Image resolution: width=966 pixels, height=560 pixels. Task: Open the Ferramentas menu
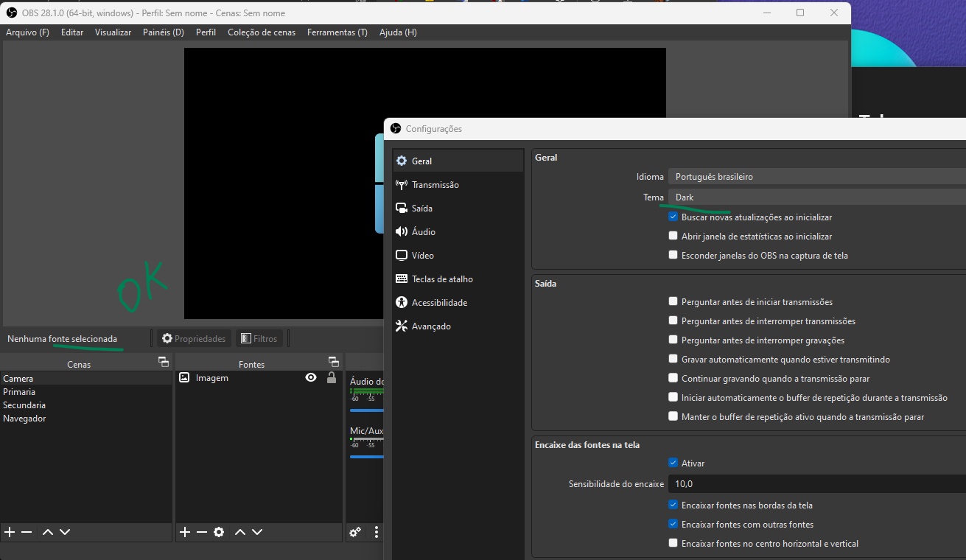(337, 32)
